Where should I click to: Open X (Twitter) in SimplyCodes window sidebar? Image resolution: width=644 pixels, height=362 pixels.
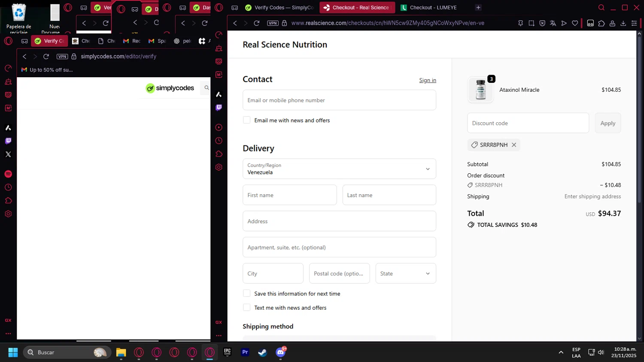point(8,154)
